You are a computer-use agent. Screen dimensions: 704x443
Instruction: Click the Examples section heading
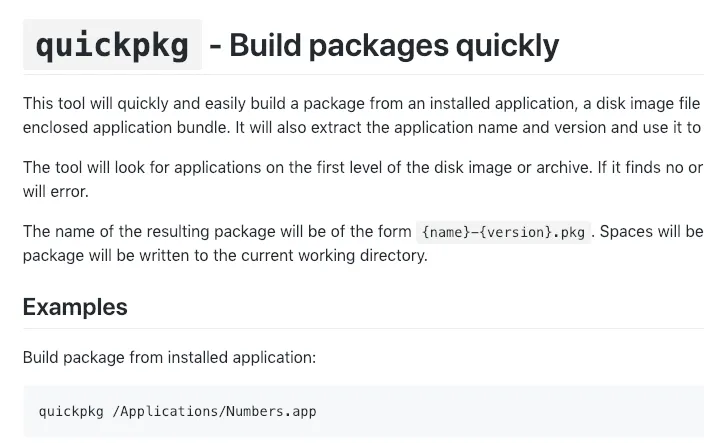[x=75, y=307]
